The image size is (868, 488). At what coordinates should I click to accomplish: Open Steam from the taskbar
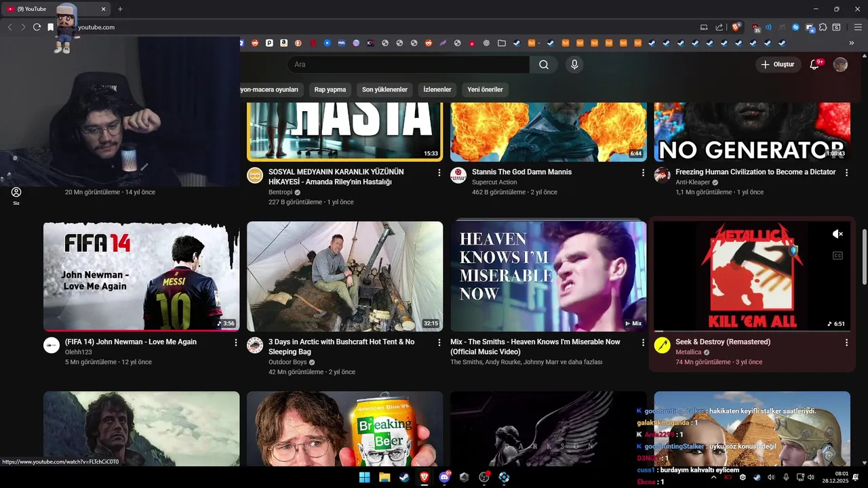click(x=404, y=477)
